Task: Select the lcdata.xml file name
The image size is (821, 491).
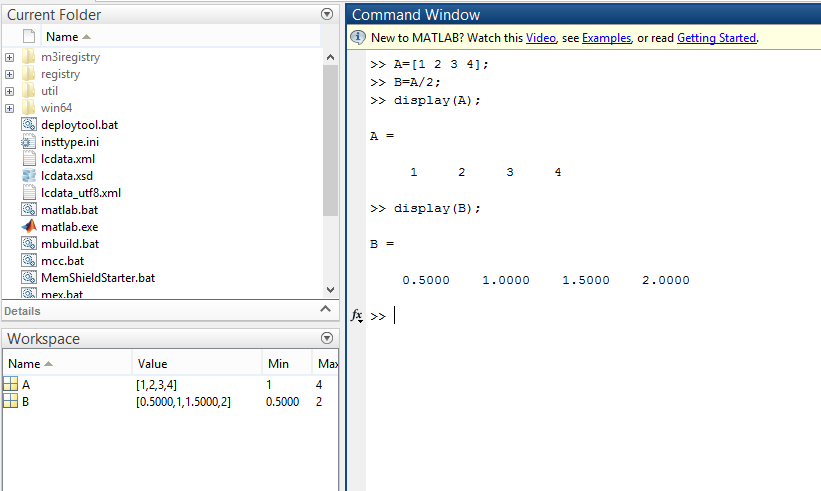Action: [x=68, y=159]
